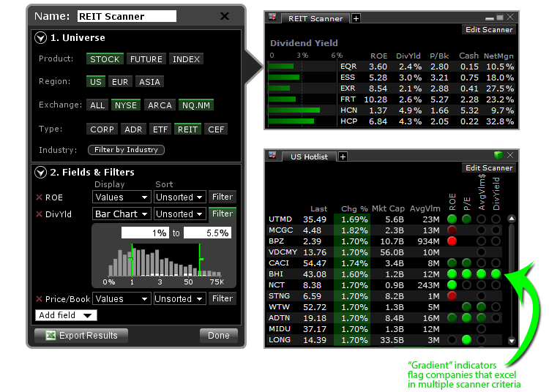Click the right green histogram range handle
The height and width of the screenshot is (392, 549).
pos(201,259)
